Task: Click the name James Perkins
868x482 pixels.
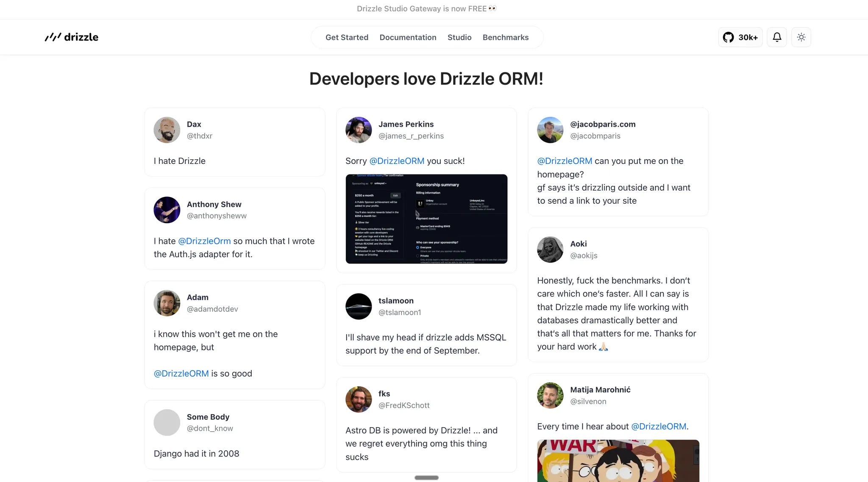Action: (x=406, y=124)
